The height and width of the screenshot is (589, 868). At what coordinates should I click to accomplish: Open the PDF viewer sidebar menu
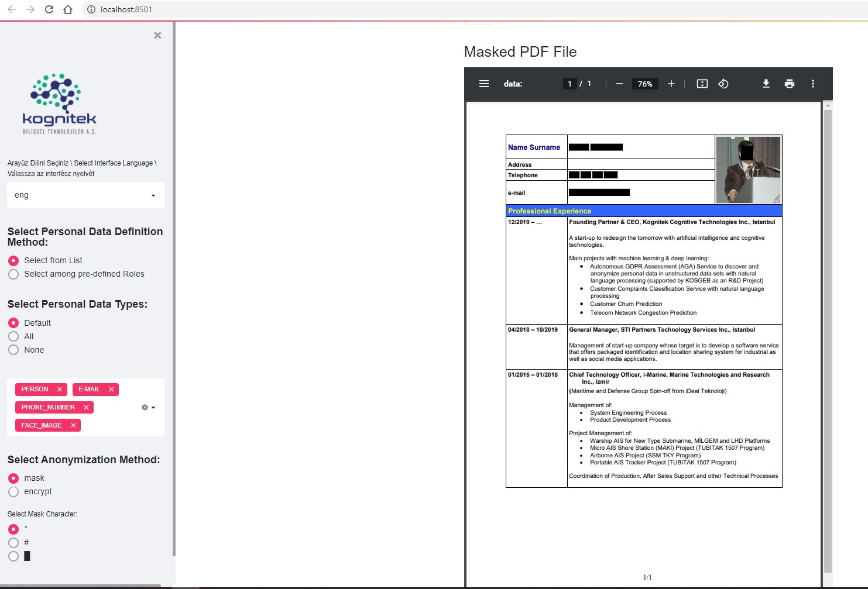[x=484, y=84]
